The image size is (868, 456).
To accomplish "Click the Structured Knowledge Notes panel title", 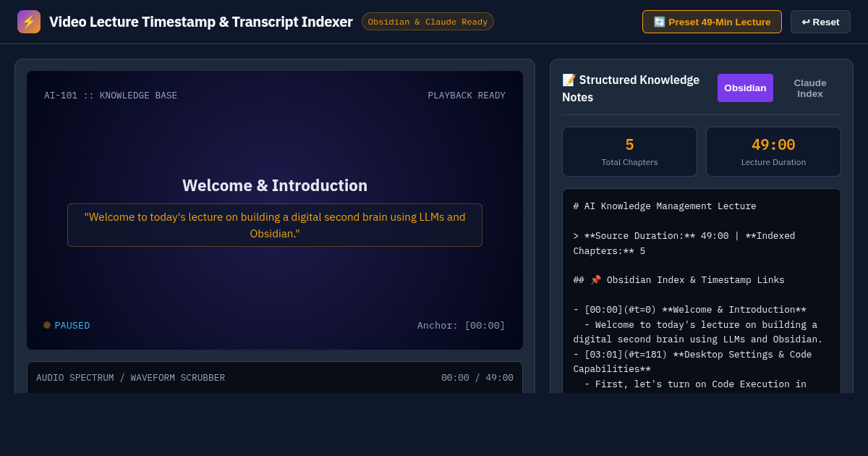I will tap(631, 88).
